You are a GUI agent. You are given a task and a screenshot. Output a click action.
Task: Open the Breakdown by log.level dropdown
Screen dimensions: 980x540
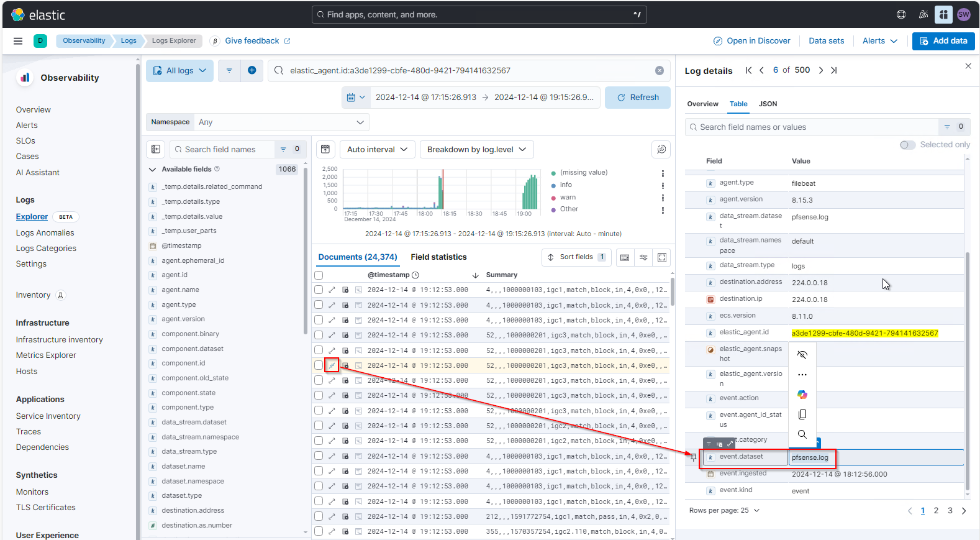pos(476,149)
